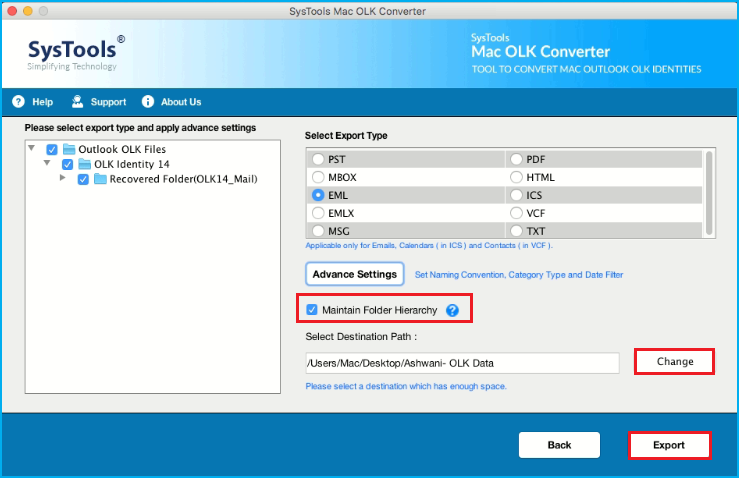Image resolution: width=739 pixels, height=478 pixels.
Task: Uncheck the OLK Identity 14 checkbox
Action: pos(67,165)
